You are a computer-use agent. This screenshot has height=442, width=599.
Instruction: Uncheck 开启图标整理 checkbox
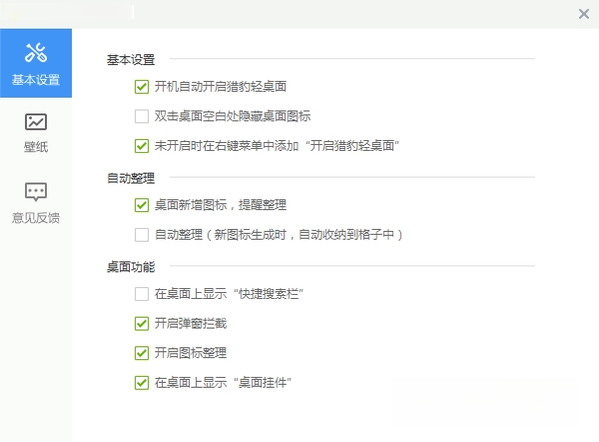[142, 353]
